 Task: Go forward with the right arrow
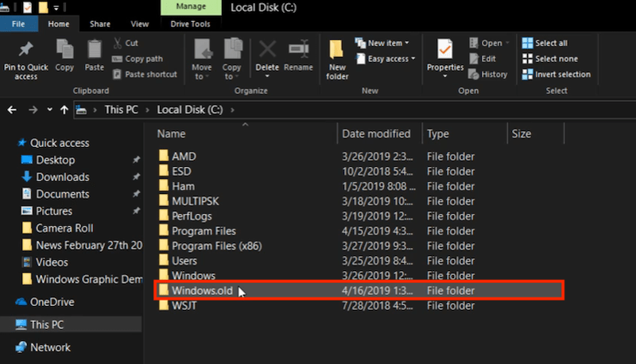33,110
